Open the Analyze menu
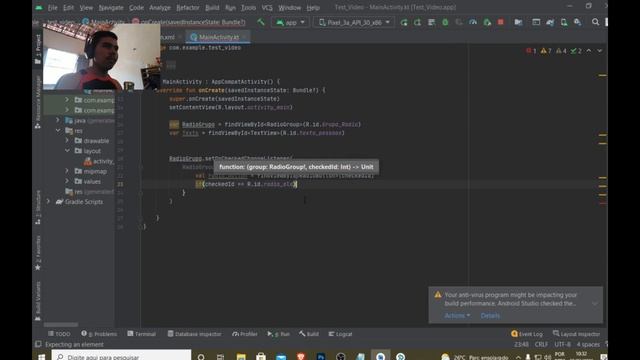The width and height of the screenshot is (640, 360). click(x=160, y=7)
